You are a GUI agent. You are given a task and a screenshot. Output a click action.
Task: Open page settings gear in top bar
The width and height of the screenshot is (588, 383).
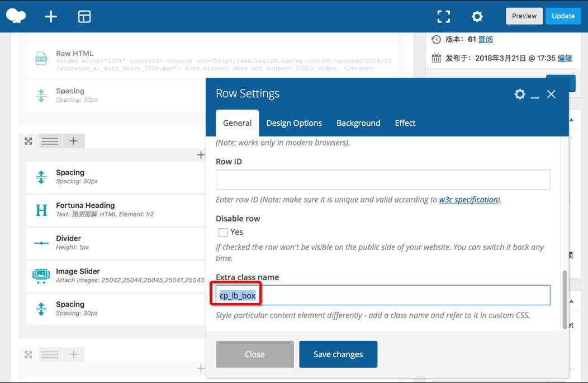tap(477, 17)
